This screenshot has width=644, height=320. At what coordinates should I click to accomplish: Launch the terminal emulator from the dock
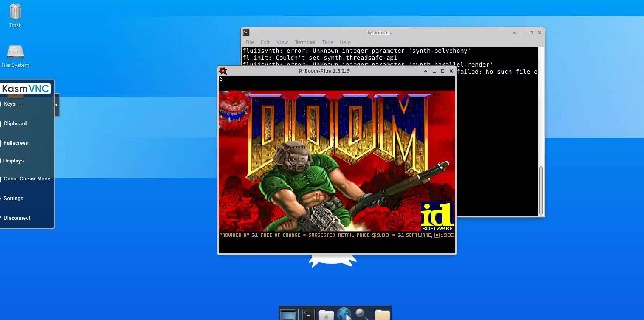coord(308,314)
